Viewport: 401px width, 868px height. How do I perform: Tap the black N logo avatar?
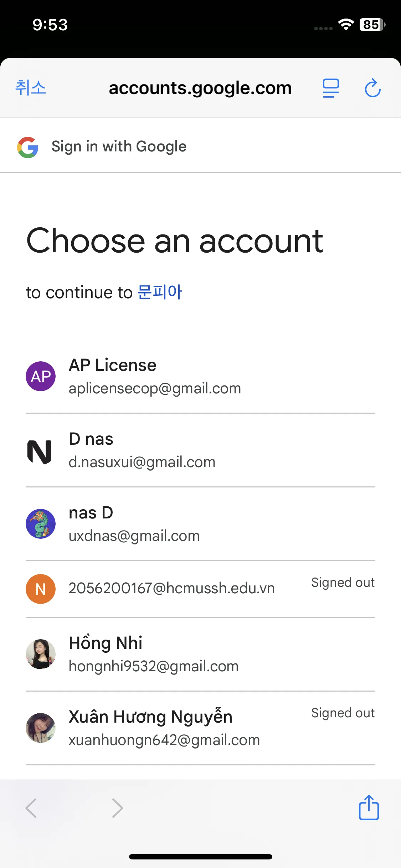[x=40, y=452]
